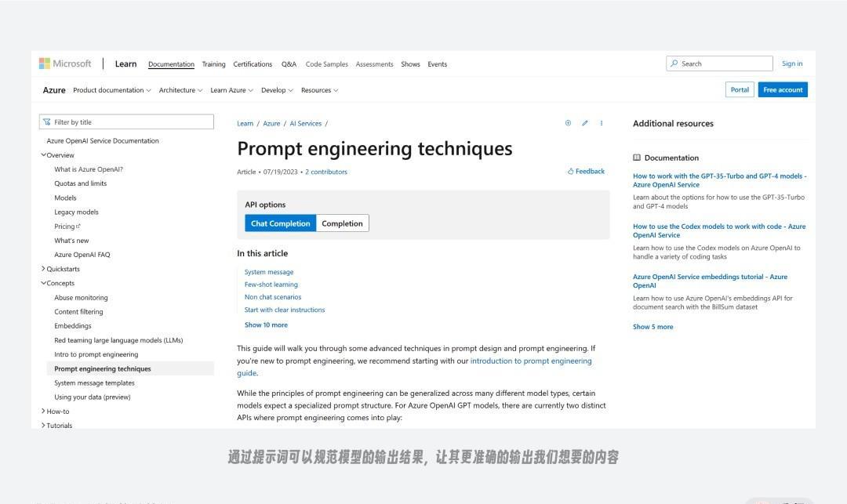Image resolution: width=847 pixels, height=504 pixels.
Task: Click the Feedback thumbs-up icon
Action: 570,172
